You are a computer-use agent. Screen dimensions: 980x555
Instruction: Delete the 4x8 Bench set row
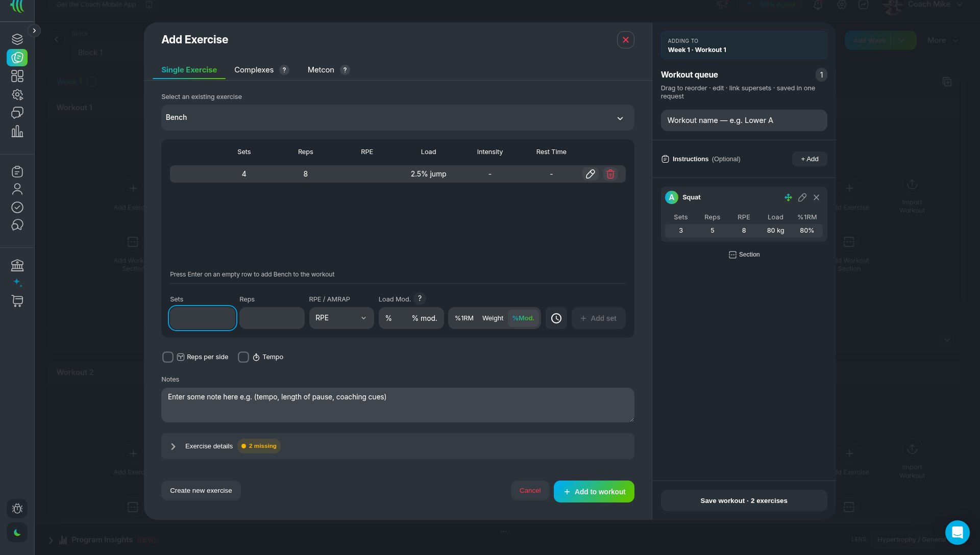coord(610,174)
